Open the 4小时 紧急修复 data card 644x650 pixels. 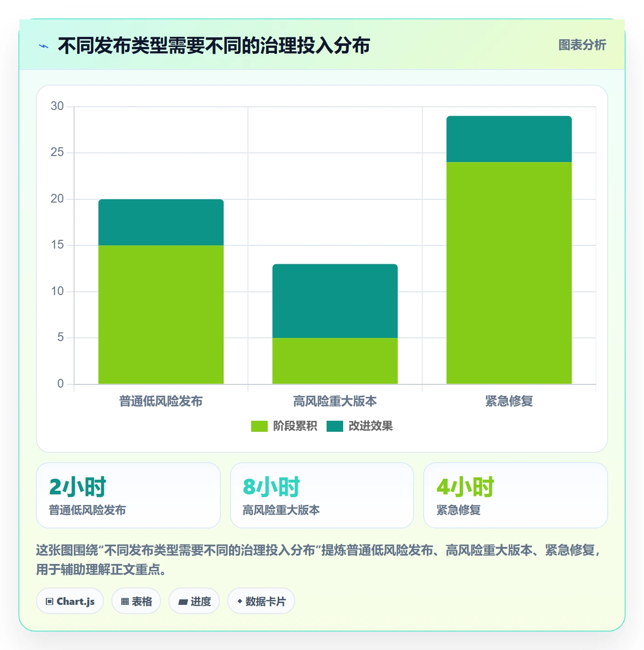516,495
